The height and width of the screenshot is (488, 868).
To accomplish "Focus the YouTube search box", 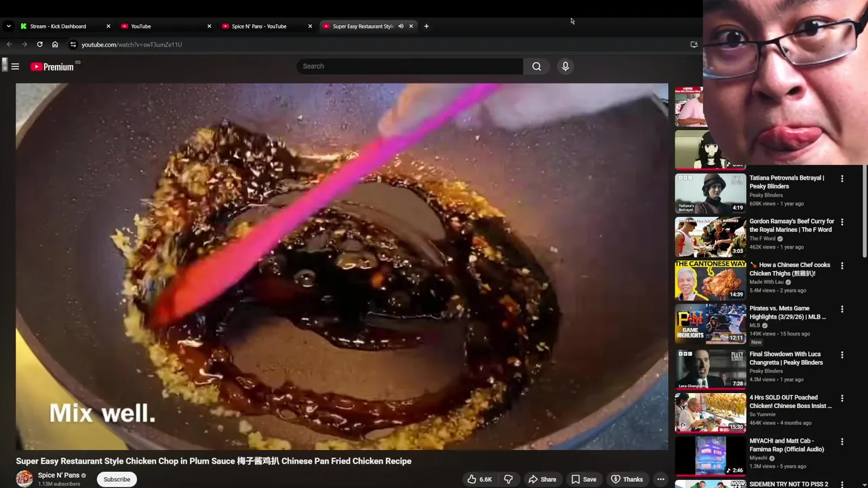I will coord(410,66).
